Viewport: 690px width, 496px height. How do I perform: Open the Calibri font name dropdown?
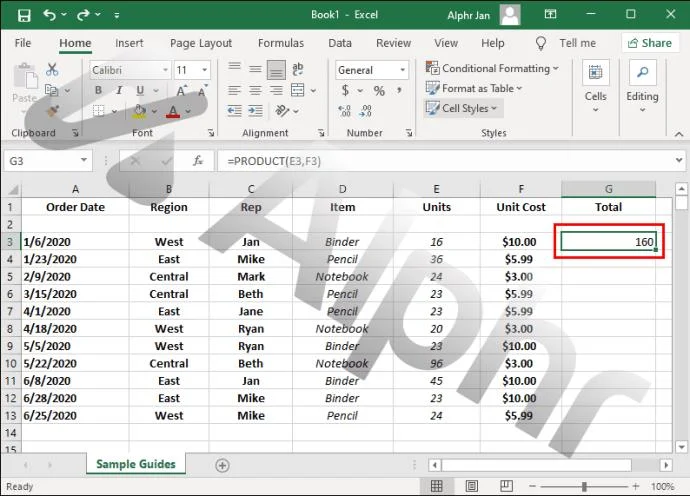pyautogui.click(x=165, y=70)
